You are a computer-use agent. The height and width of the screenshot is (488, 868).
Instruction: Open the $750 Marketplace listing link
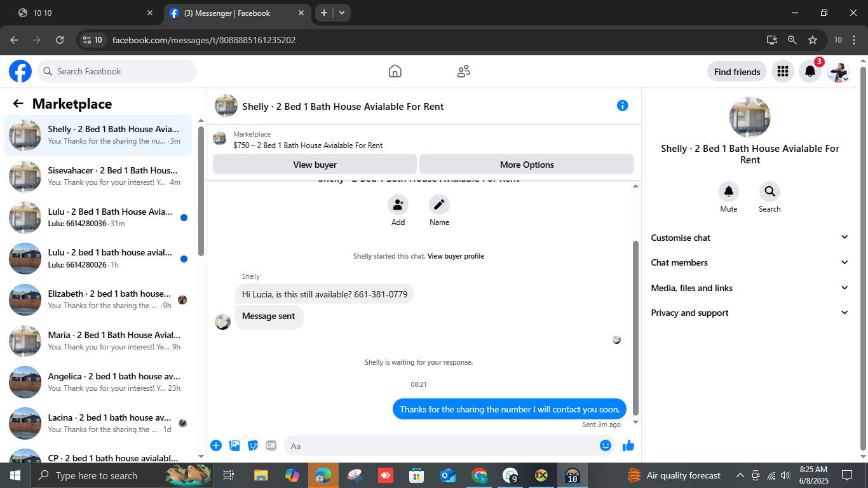[308, 146]
